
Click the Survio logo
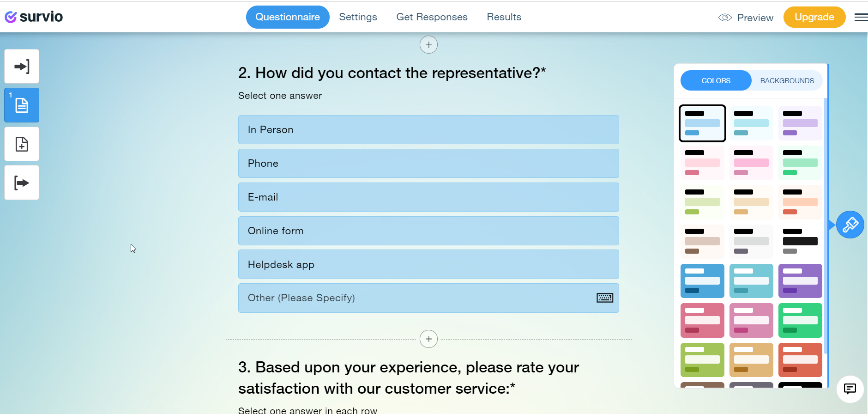(34, 17)
